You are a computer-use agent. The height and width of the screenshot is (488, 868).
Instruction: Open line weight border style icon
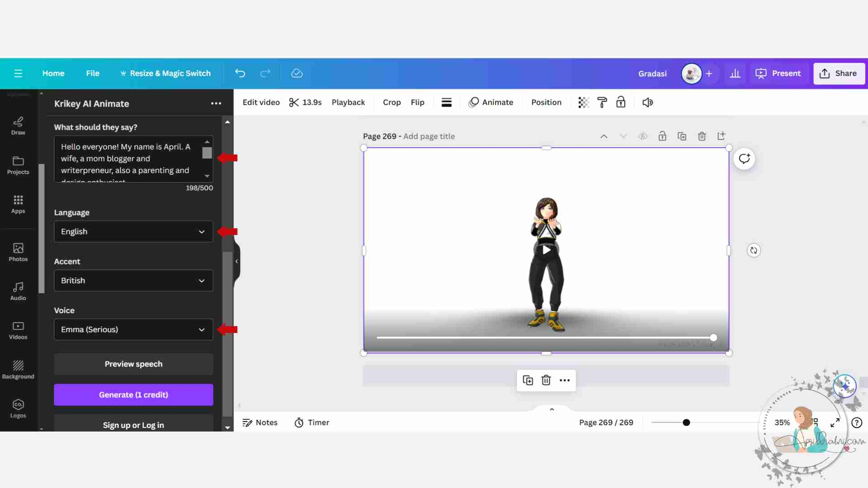447,102
